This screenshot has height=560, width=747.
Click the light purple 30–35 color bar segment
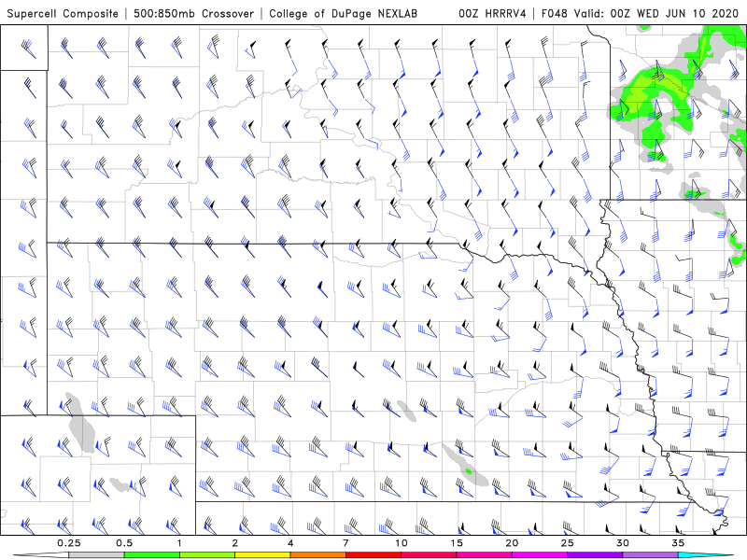click(x=650, y=555)
